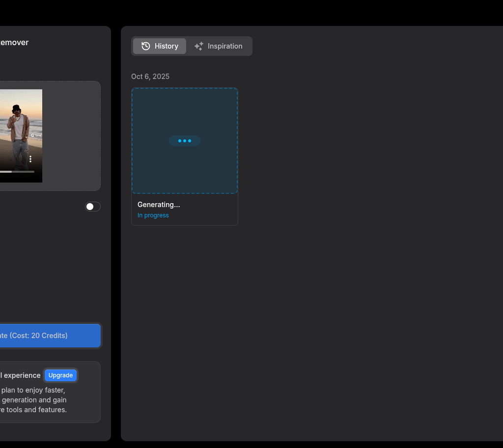Click the Oct 6, 2025 date header
This screenshot has width=503, height=448.
coord(150,77)
